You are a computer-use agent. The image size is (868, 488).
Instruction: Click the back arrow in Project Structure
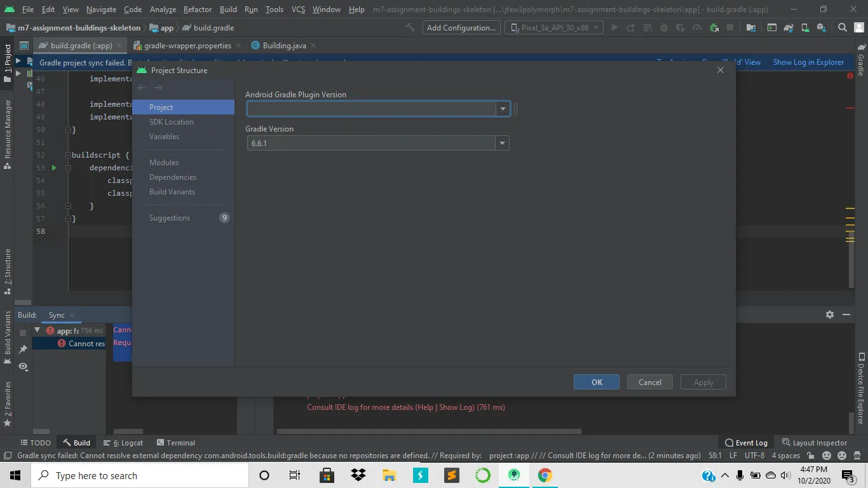tap(142, 88)
